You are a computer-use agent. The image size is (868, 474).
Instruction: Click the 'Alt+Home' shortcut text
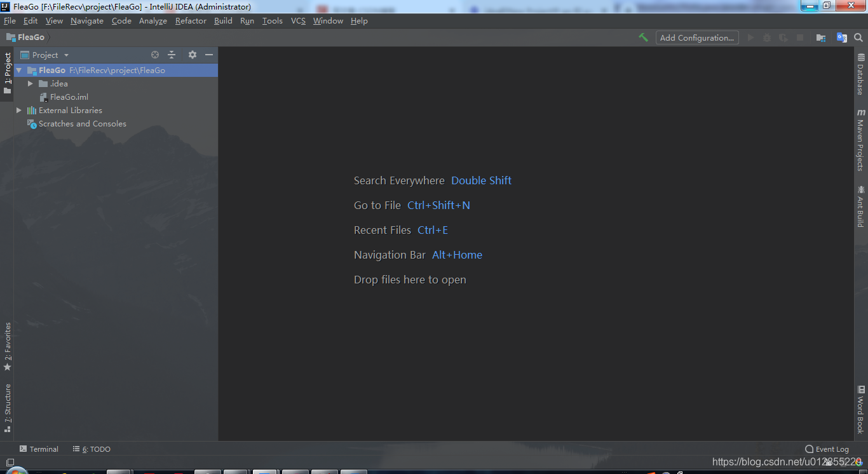click(457, 255)
